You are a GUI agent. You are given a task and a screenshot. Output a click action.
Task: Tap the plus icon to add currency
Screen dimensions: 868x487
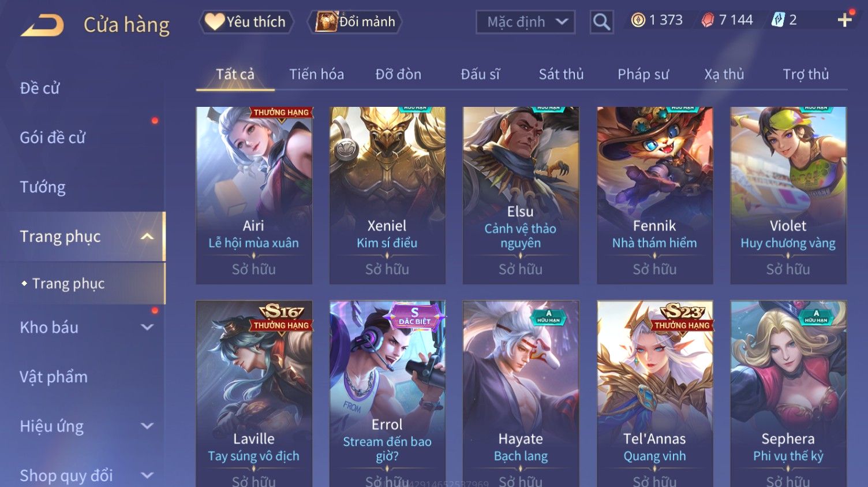(x=845, y=20)
